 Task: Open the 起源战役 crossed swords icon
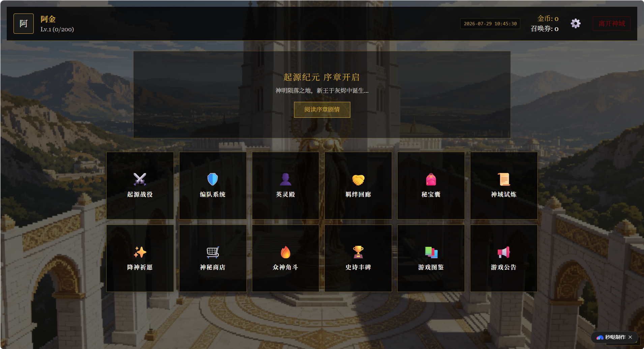tap(140, 179)
